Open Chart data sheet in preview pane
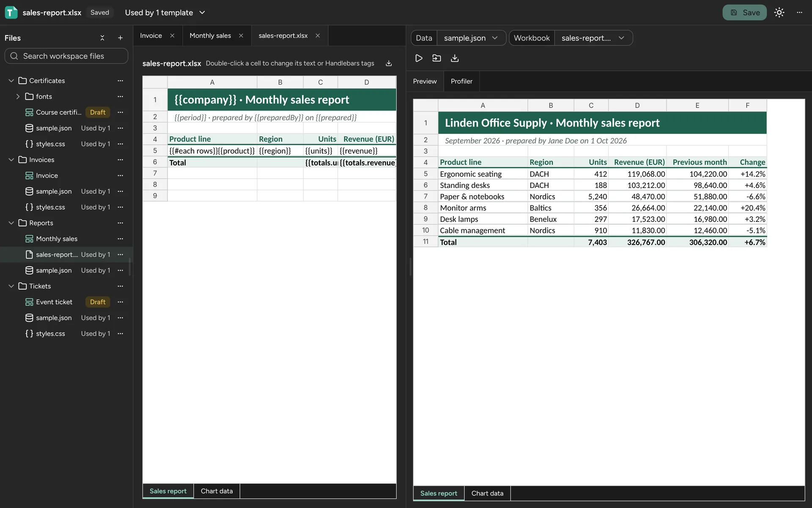The image size is (812, 508). [487, 493]
